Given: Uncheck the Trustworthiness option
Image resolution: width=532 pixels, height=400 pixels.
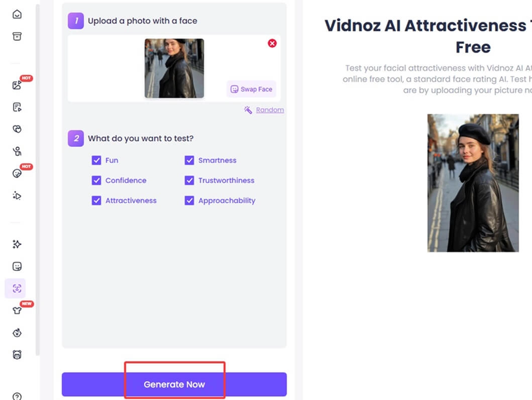Looking at the screenshot, I should click(x=189, y=180).
